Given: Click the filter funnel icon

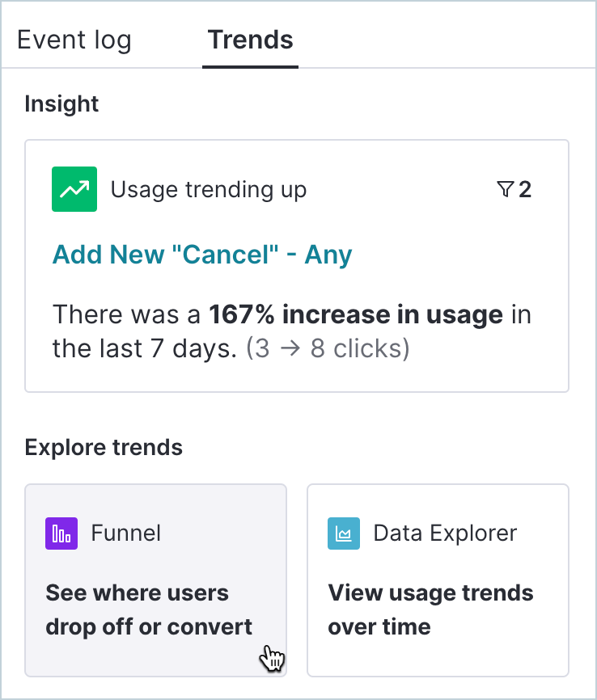Looking at the screenshot, I should click(x=505, y=189).
